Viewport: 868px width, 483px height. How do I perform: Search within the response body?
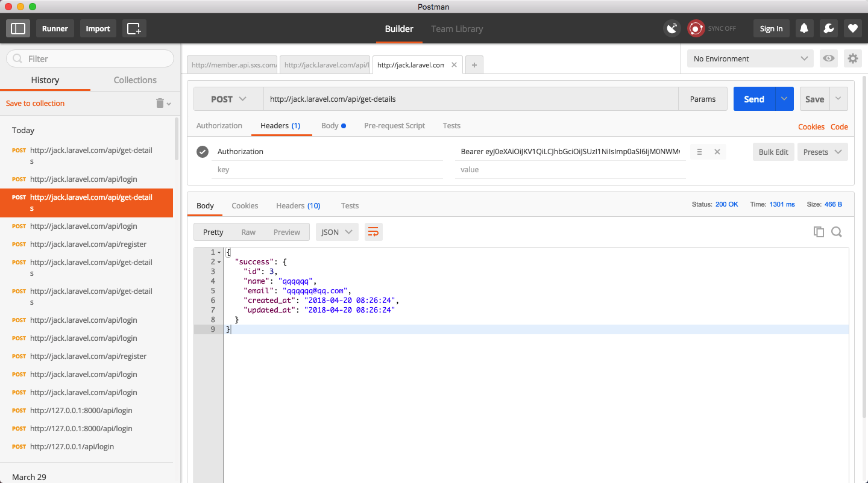pos(837,232)
